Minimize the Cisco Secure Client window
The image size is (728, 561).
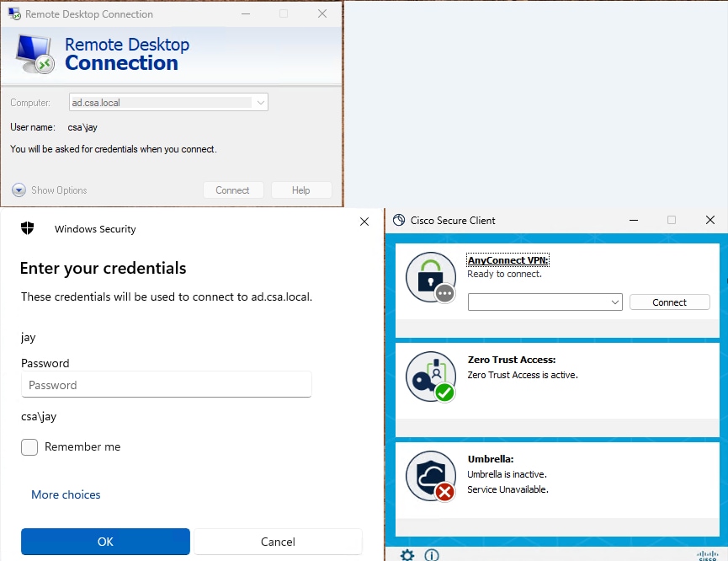click(634, 221)
